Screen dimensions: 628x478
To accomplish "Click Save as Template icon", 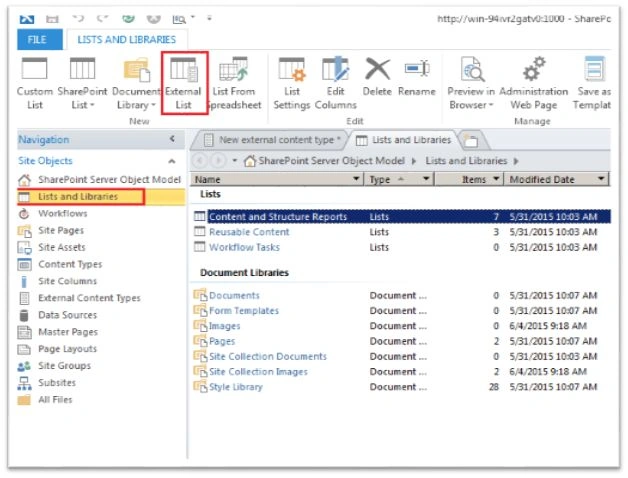I will tap(593, 83).
